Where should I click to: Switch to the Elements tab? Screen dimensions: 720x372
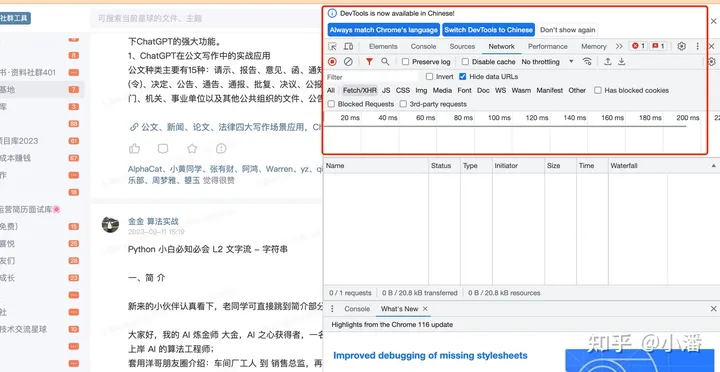tap(383, 46)
